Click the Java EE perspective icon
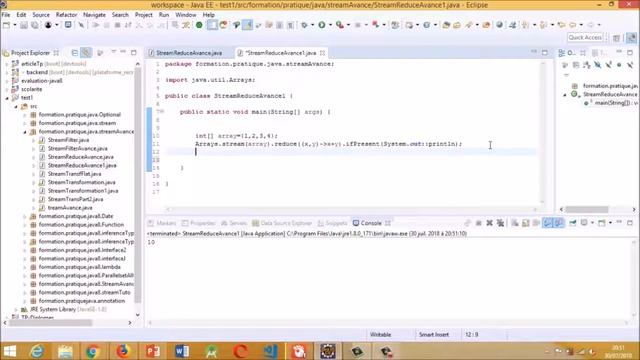Image resolution: width=640 pixels, height=360 pixels. coord(631,38)
